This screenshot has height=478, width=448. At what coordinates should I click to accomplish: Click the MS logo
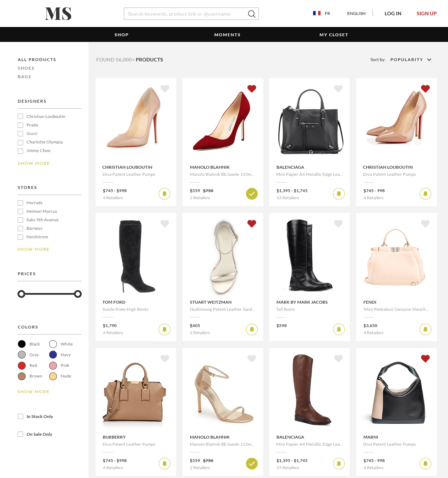[x=58, y=14]
